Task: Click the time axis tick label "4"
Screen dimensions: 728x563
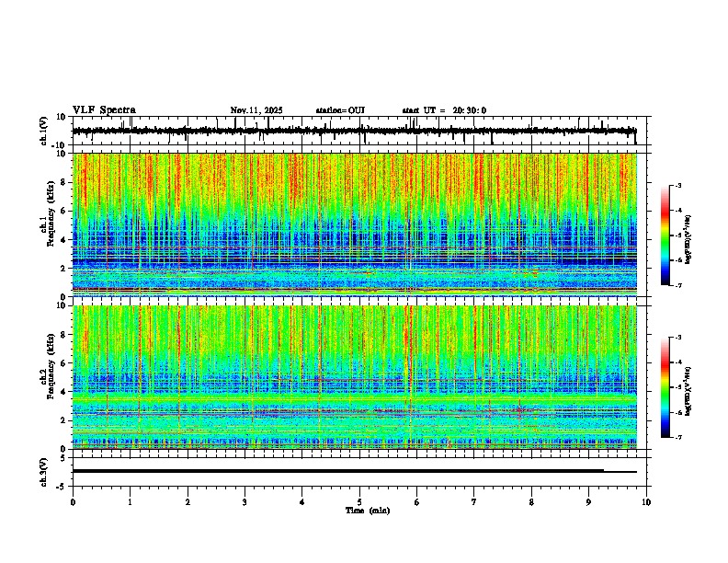Action: click(302, 502)
